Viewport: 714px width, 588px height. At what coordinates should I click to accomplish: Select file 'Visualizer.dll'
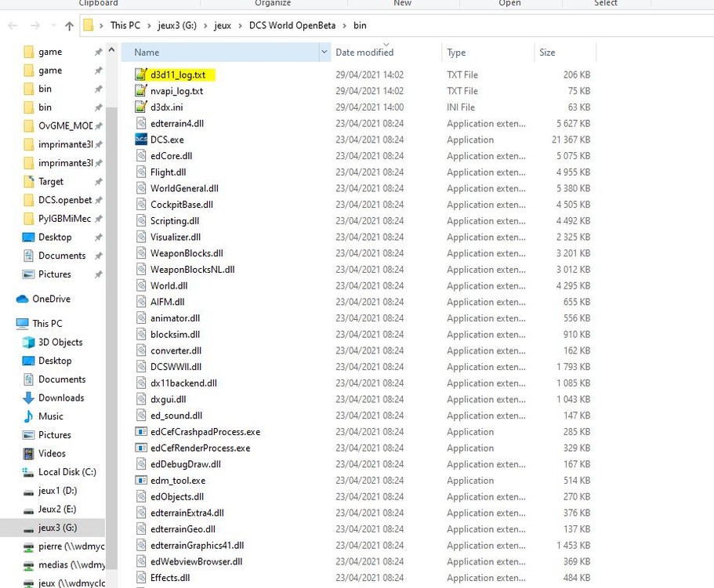click(176, 237)
